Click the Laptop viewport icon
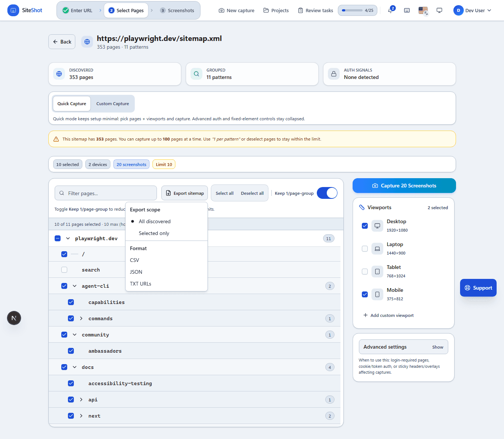Viewport: 504px width, 439px height. tap(377, 249)
